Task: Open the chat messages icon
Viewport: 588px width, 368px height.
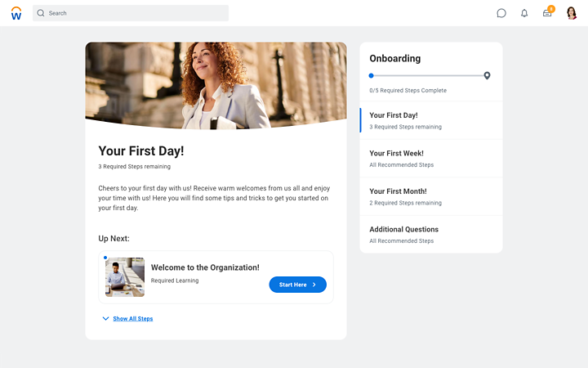Action: pos(501,13)
